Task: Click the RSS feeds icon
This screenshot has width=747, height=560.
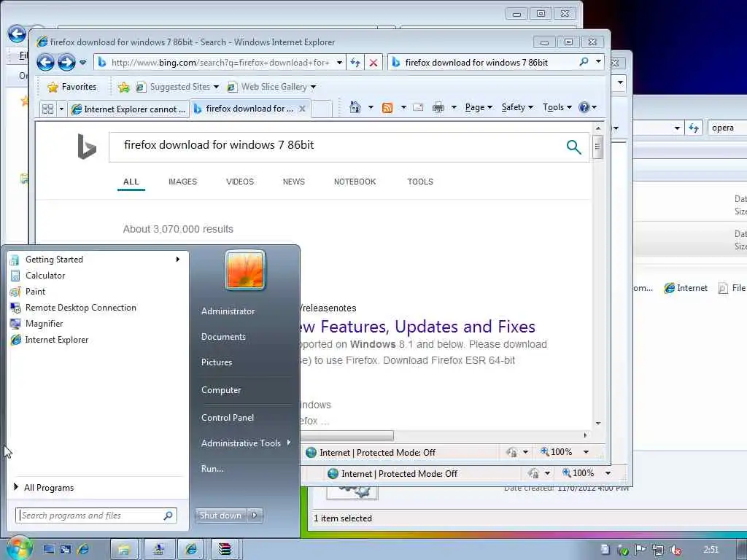Action: tap(387, 108)
